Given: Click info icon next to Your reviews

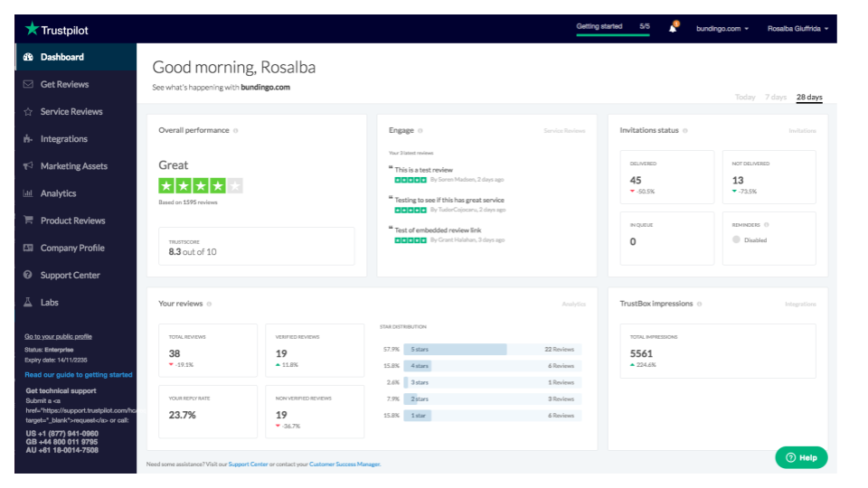Looking at the screenshot, I should point(209,304).
